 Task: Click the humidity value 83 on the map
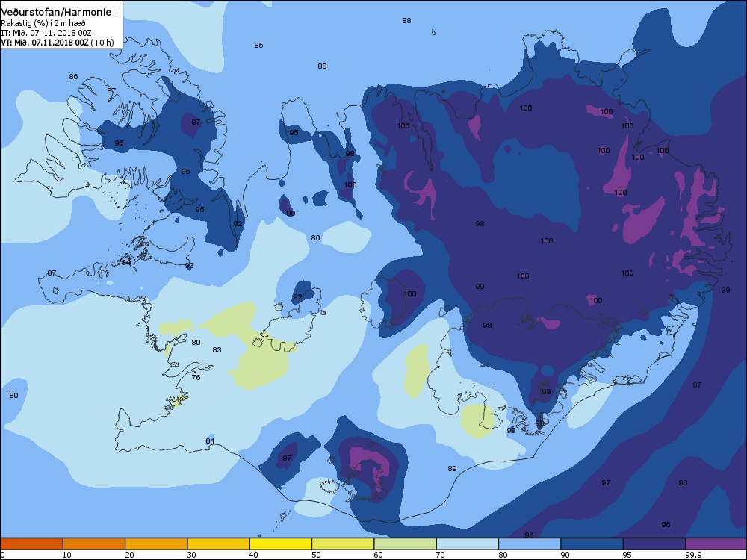[x=217, y=349]
